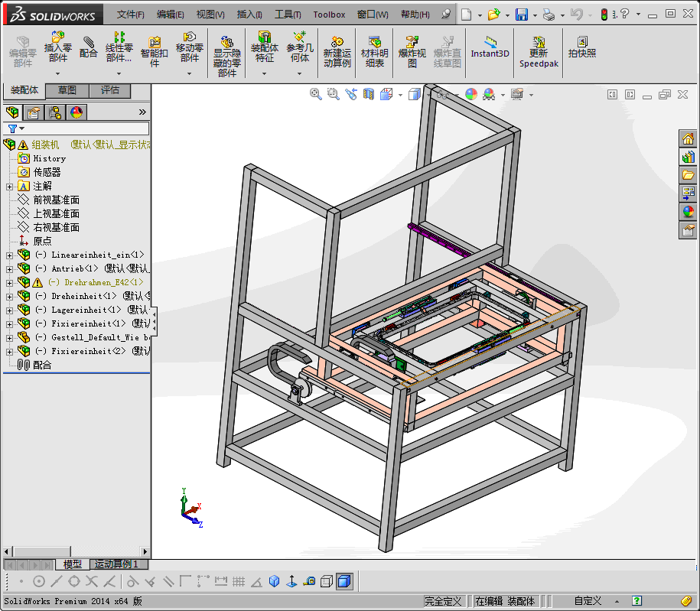Open Linear Component Pattern (线性零部件) tool
The height and width of the screenshot is (611, 700).
[x=119, y=47]
